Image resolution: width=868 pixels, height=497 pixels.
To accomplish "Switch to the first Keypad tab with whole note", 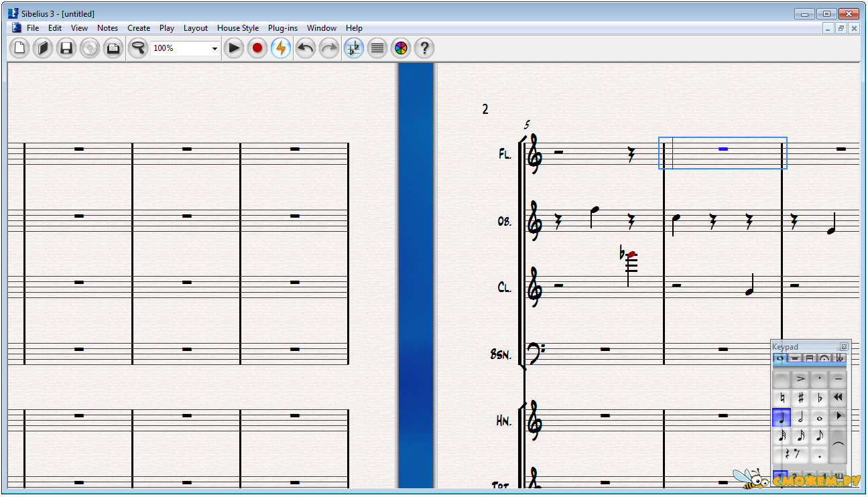I will point(780,358).
